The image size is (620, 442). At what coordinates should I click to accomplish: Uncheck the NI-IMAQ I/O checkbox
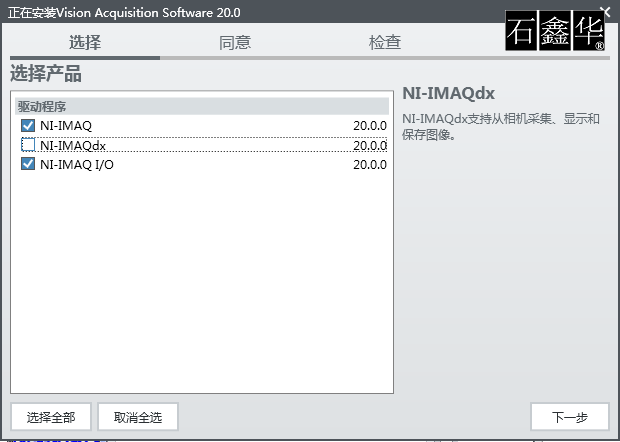point(28,164)
